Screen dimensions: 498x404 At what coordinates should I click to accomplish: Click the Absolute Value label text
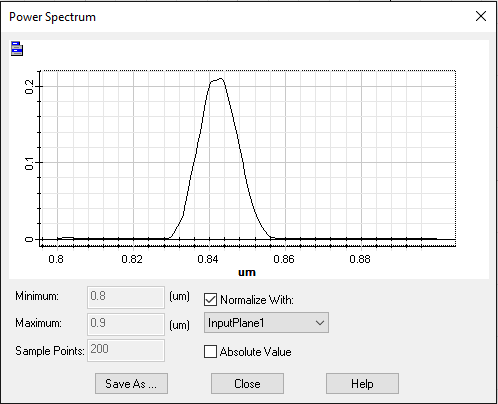(256, 352)
